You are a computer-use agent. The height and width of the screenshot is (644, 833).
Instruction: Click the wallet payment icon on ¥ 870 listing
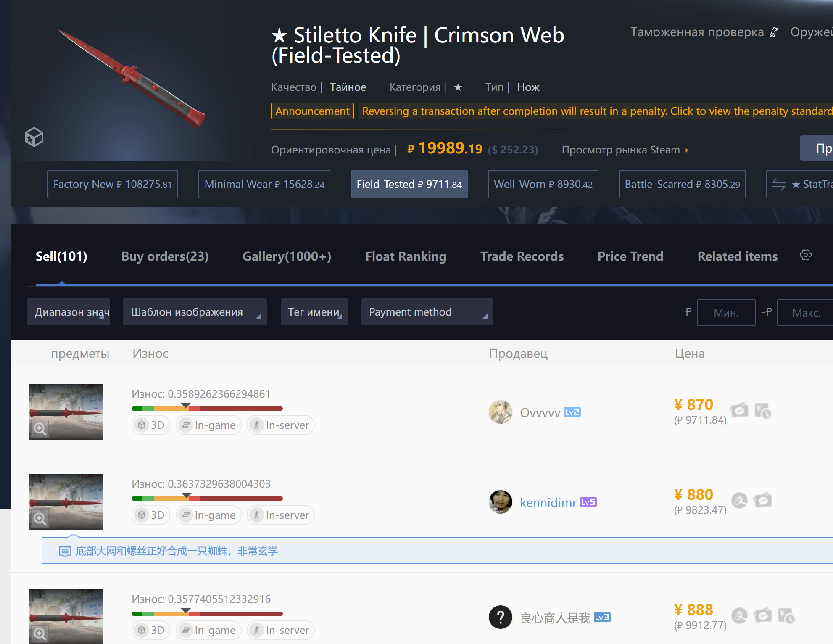pyautogui.click(x=739, y=410)
